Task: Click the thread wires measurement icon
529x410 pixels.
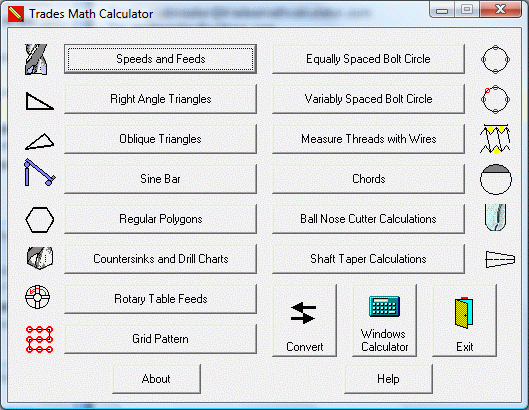Action: 495,139
